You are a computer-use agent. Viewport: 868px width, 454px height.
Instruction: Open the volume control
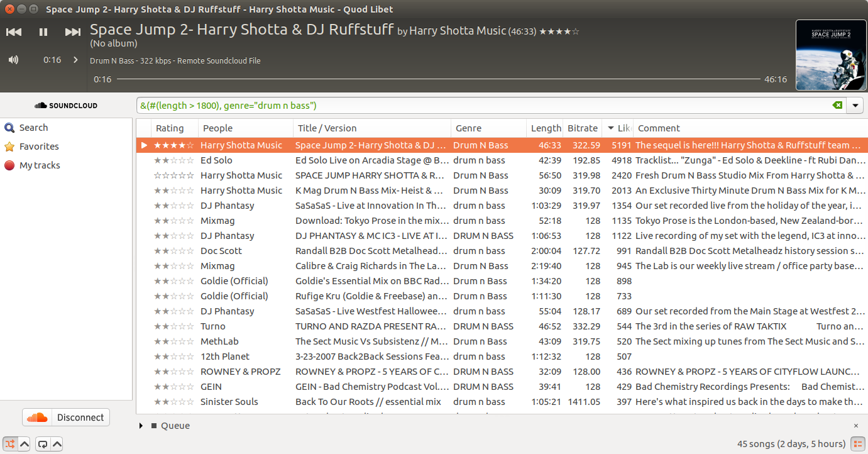[x=13, y=60]
